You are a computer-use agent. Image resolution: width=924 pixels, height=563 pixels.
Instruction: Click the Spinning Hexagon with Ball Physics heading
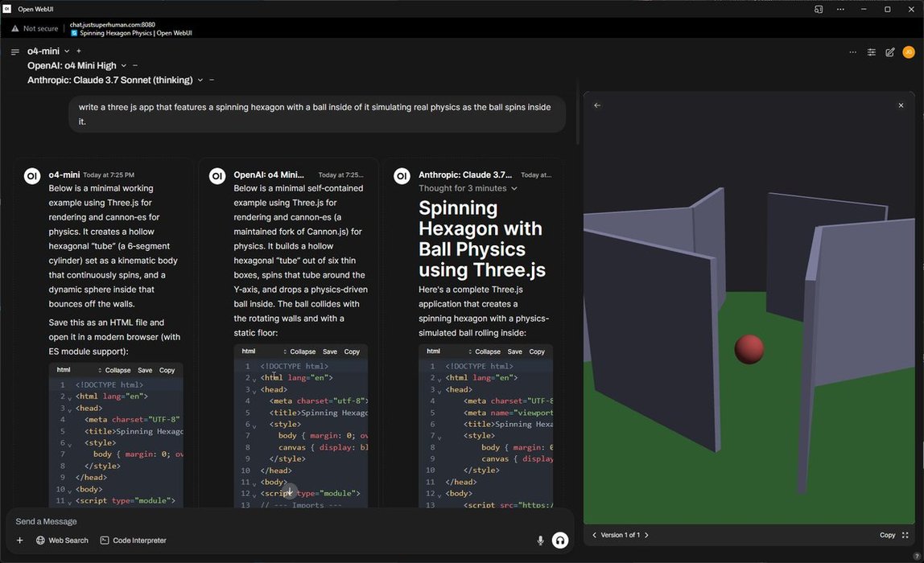481,239
